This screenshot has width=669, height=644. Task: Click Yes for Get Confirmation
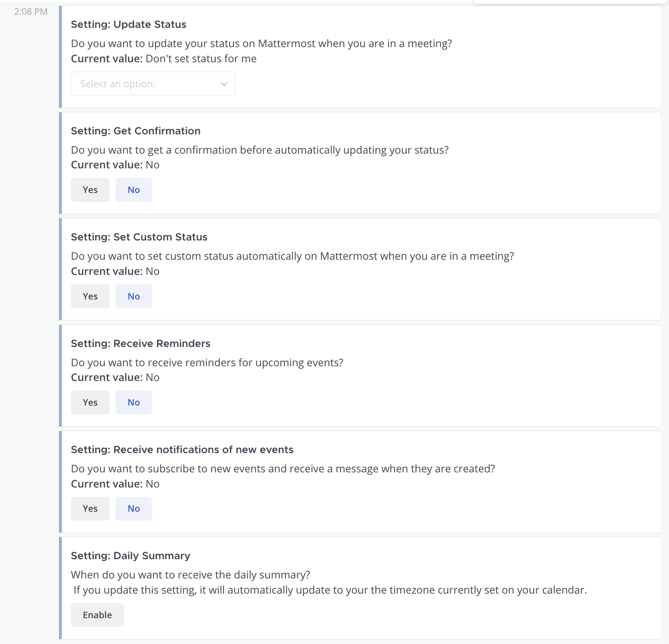[90, 189]
